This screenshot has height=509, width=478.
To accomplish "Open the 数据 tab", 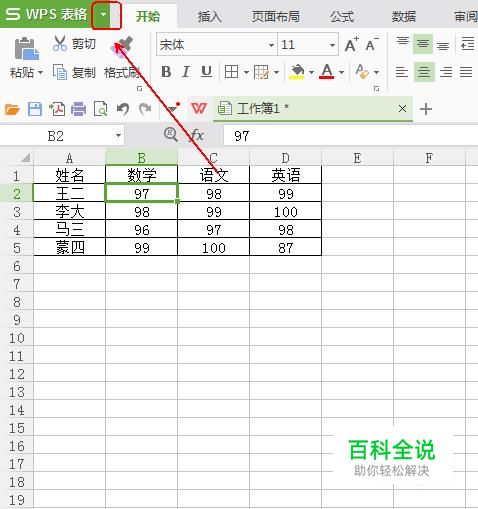I will click(x=404, y=16).
